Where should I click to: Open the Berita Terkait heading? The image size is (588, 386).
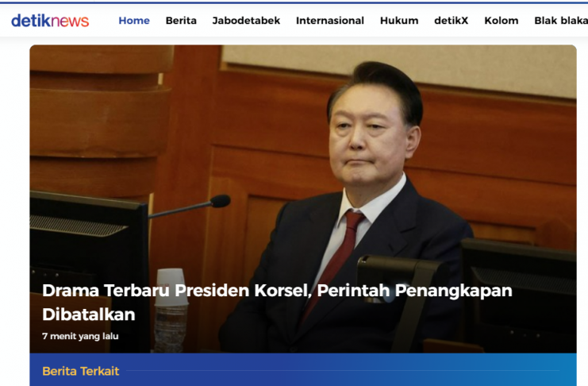click(81, 371)
